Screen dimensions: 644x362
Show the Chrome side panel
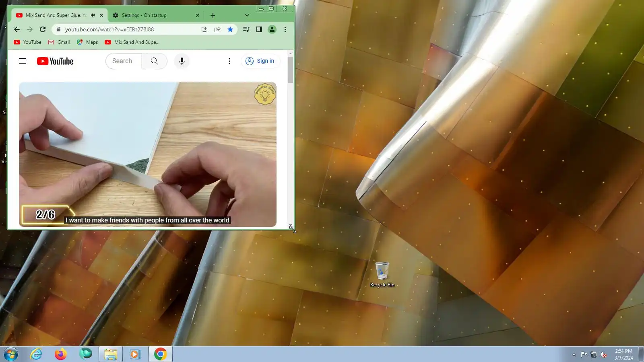[259, 29]
